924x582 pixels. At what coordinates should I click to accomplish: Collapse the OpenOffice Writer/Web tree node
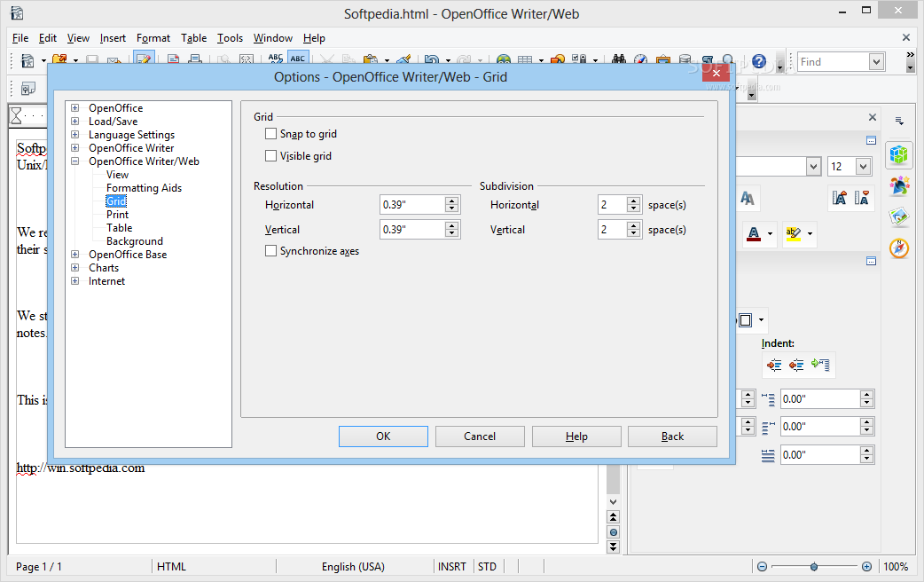pos(74,161)
